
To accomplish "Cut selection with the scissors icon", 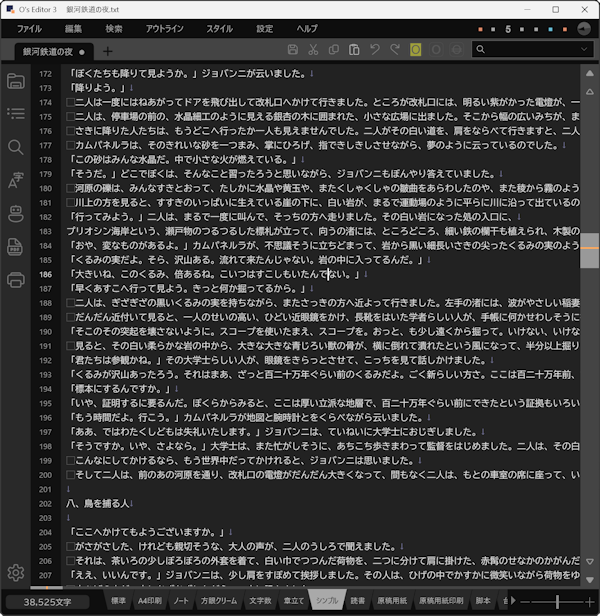I will point(313,50).
